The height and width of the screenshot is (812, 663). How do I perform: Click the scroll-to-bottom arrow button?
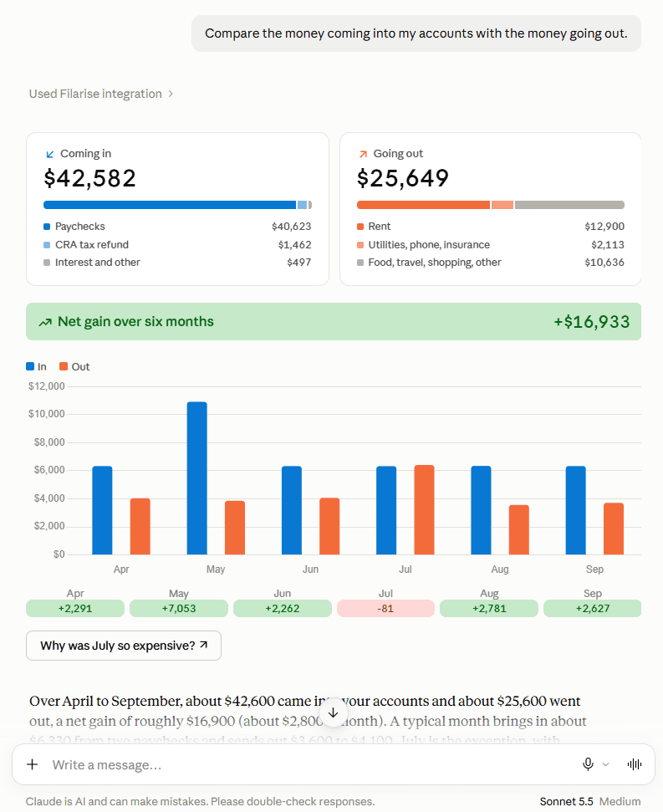pyautogui.click(x=333, y=712)
